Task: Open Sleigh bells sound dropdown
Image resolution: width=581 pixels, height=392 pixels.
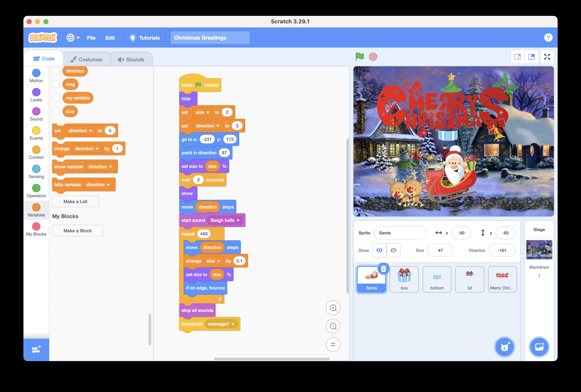Action: [x=225, y=220]
